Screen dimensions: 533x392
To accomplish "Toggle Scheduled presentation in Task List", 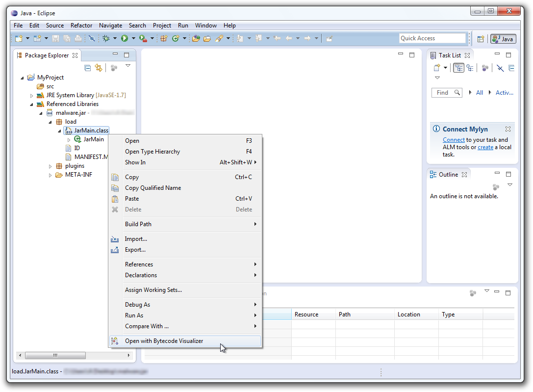I will [x=470, y=68].
